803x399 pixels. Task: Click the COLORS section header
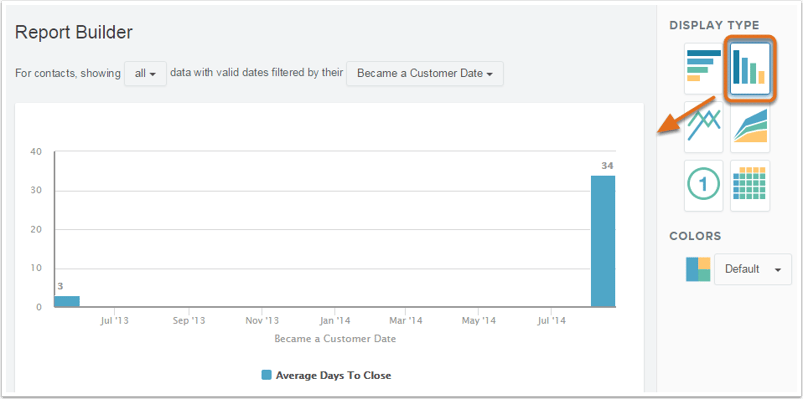pyautogui.click(x=695, y=236)
